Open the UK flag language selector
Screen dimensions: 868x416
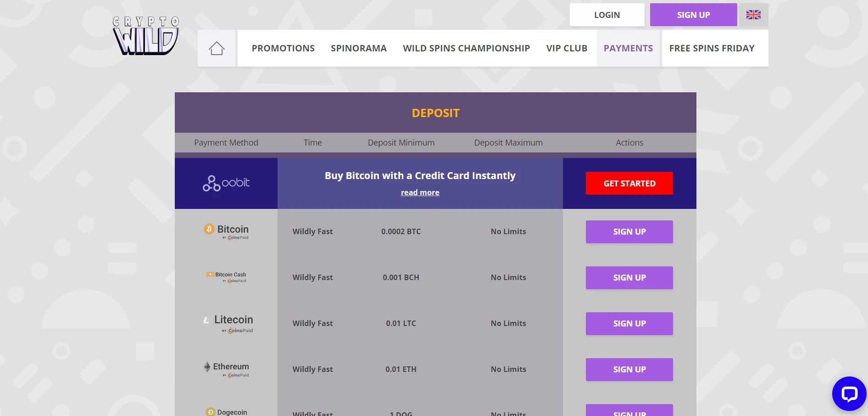coord(753,15)
